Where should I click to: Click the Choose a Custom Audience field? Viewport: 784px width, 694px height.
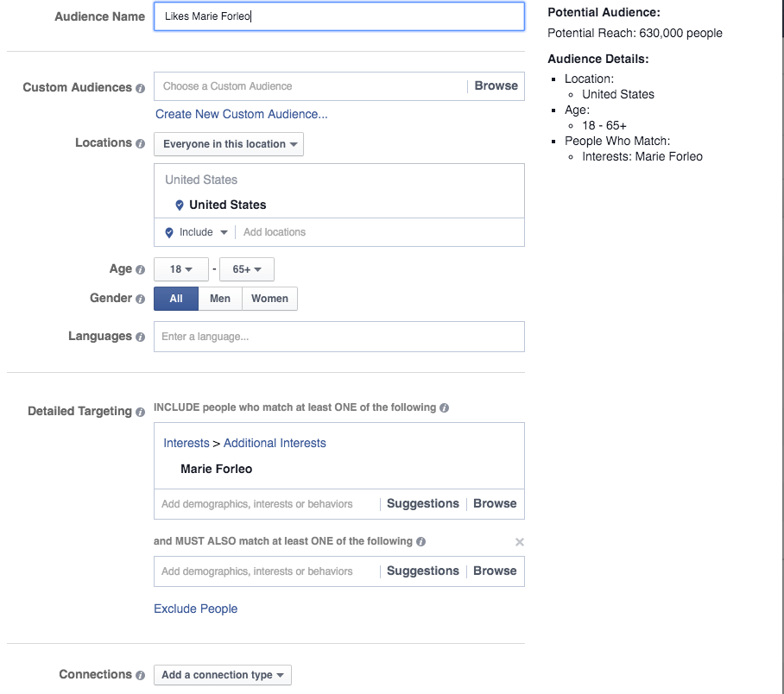coord(310,86)
